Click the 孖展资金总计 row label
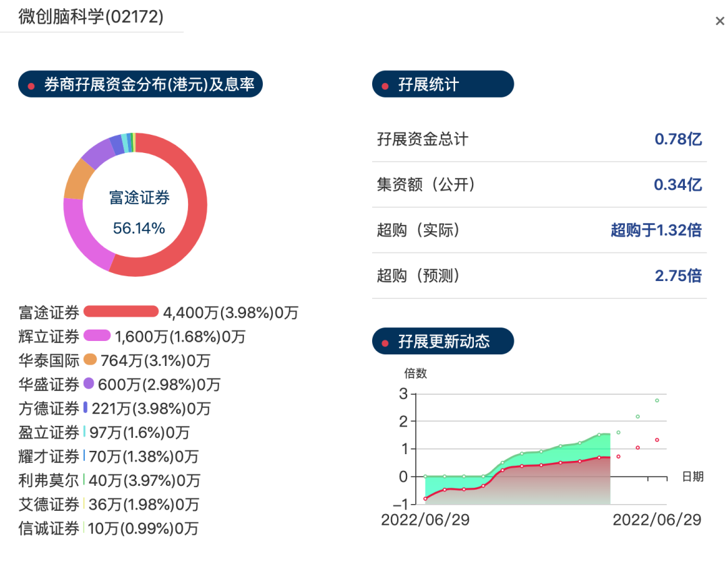The height and width of the screenshot is (564, 728). (x=423, y=139)
